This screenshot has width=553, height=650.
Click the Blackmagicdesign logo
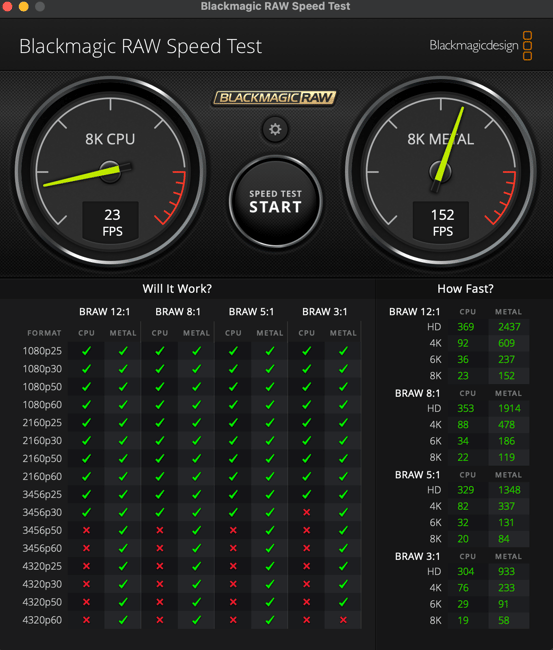pos(480,46)
